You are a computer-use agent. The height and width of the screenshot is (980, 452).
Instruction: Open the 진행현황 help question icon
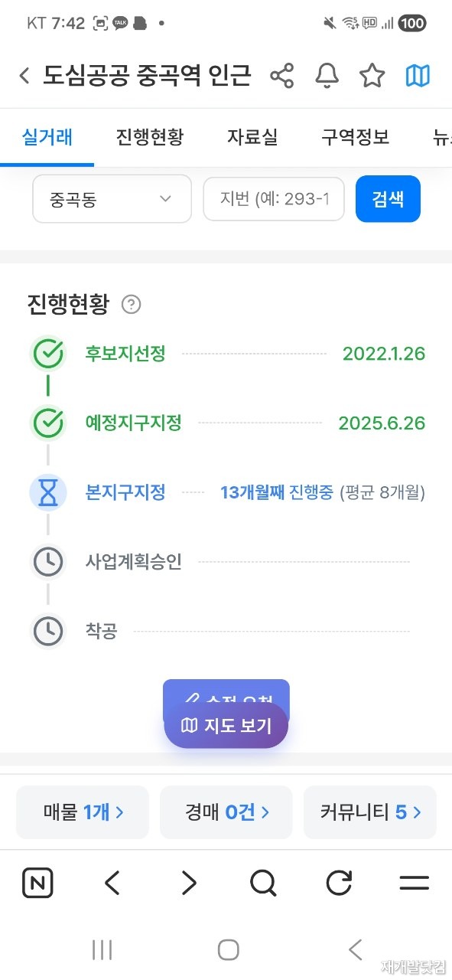click(132, 305)
